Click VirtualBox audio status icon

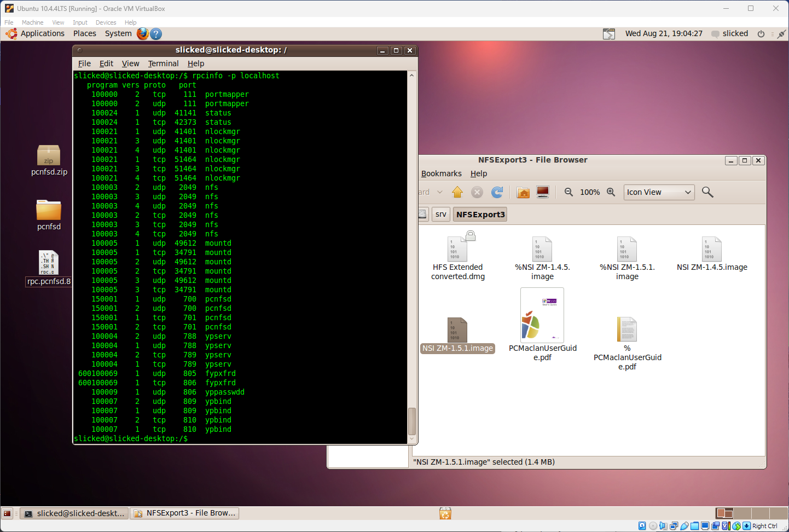point(663,526)
